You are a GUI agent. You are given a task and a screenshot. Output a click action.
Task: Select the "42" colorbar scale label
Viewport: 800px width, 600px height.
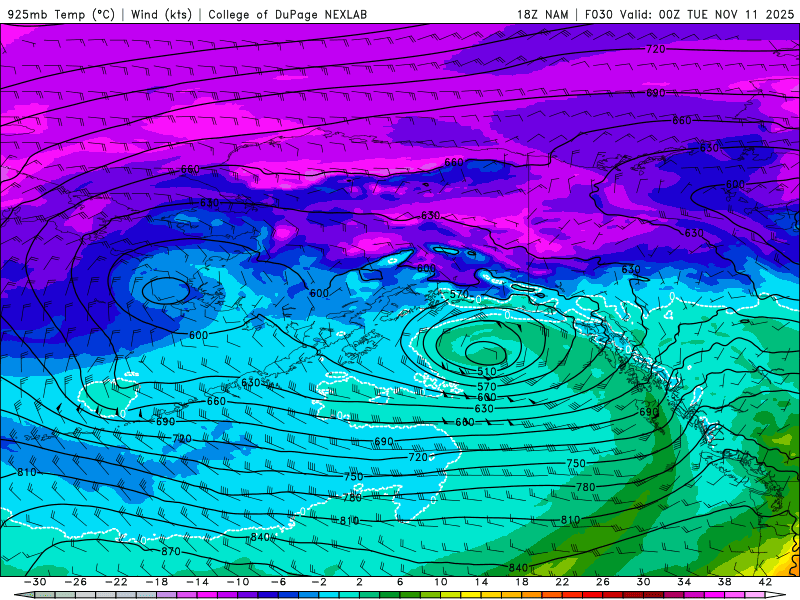(765, 582)
